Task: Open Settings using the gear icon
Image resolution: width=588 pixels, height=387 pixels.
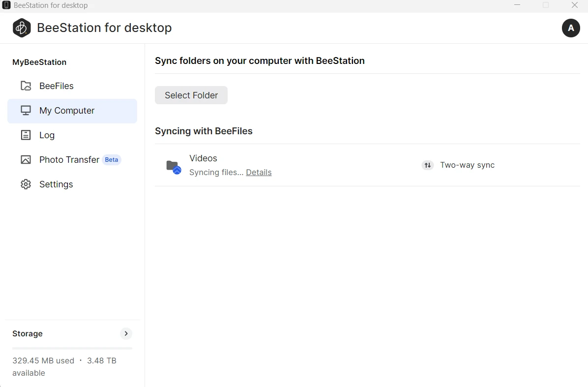Action: (x=26, y=184)
